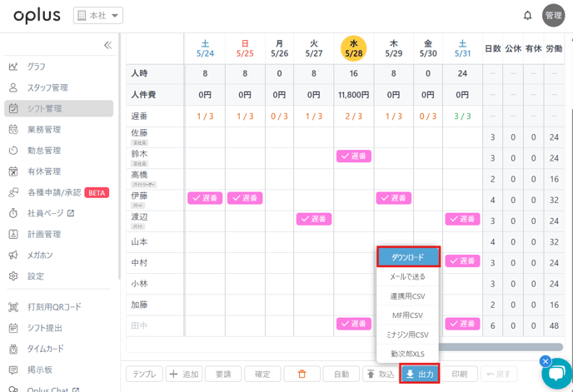
Task: Click the 自動 auto-assign button
Action: coord(341,375)
